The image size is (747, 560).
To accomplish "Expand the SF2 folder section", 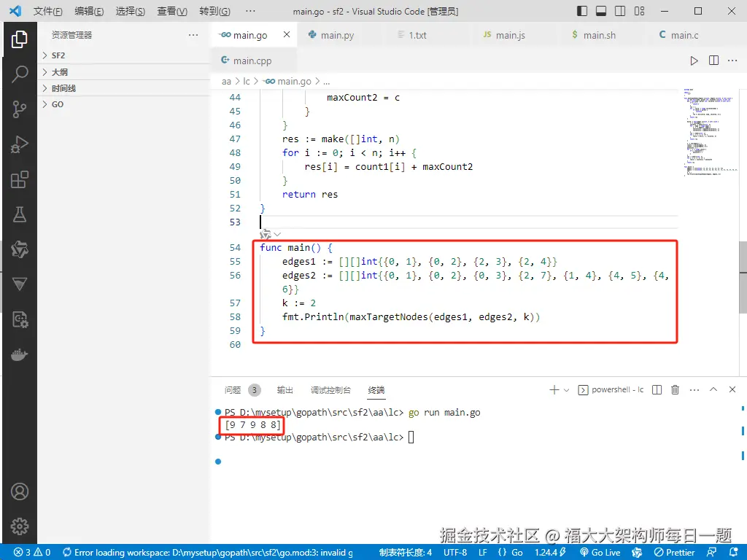I will click(x=123, y=55).
